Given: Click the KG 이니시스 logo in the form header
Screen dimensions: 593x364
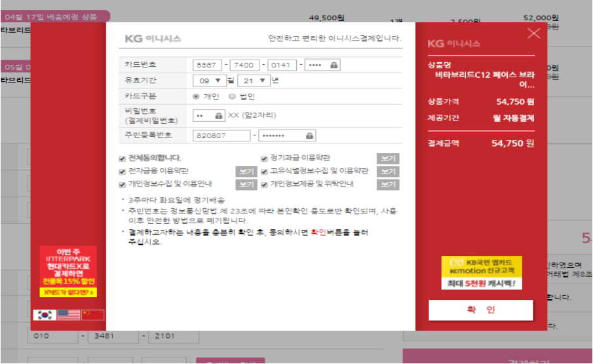Looking at the screenshot, I should click(x=153, y=39).
